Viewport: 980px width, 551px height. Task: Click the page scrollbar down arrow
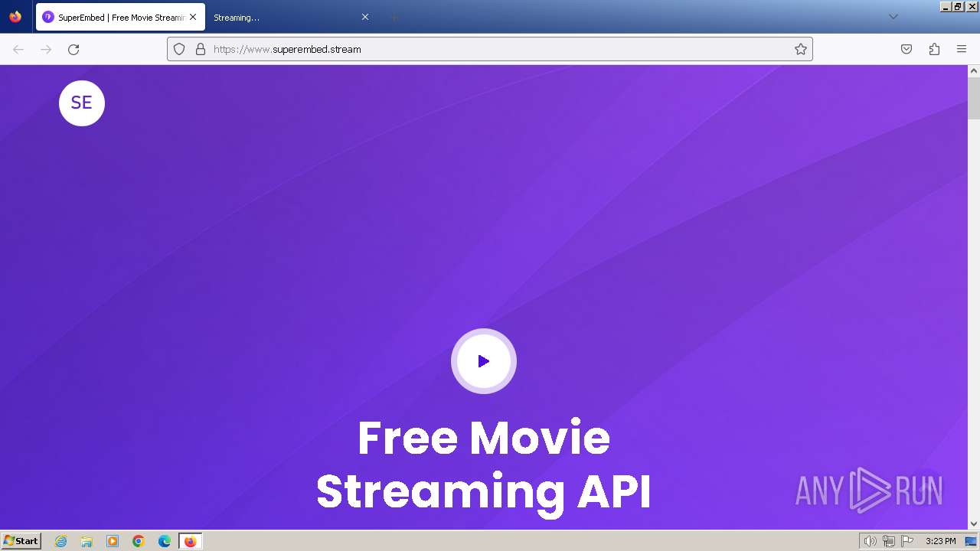tap(974, 523)
